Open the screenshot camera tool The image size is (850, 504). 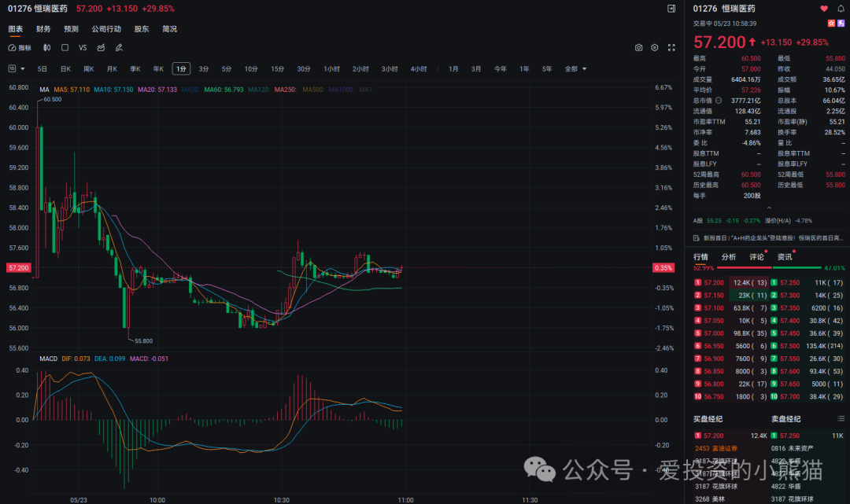point(638,48)
